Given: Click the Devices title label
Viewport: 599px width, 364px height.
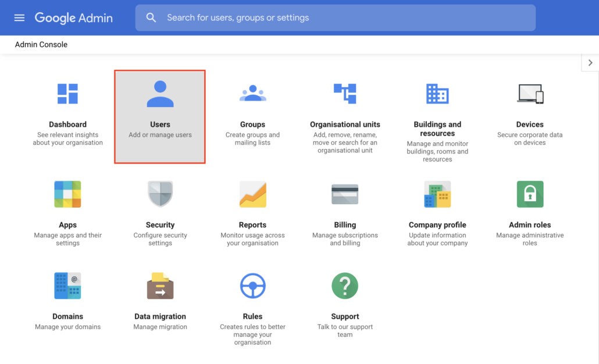Looking at the screenshot, I should (530, 124).
